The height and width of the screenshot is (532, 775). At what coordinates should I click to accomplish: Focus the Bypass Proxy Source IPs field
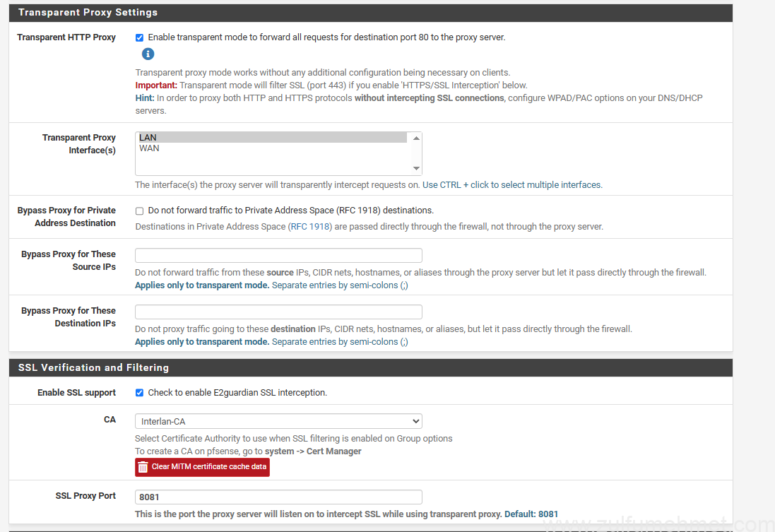(278, 256)
